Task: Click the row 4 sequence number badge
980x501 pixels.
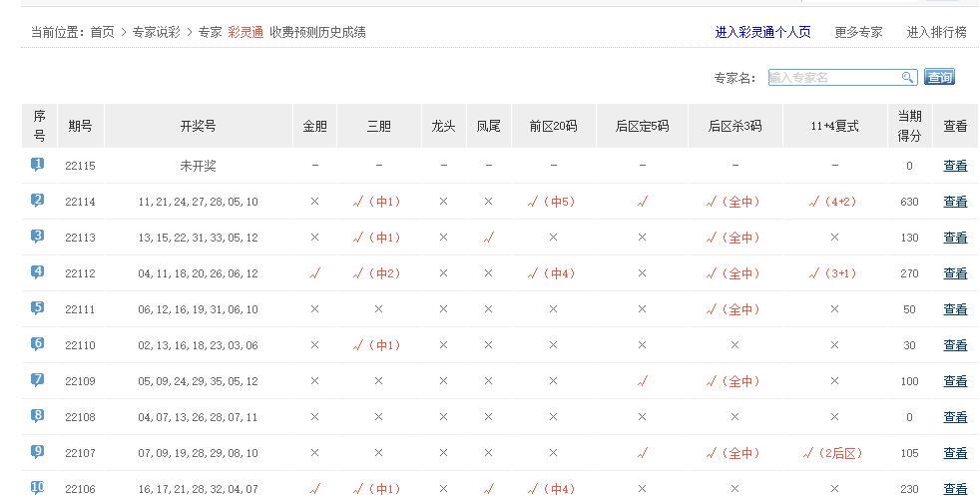Action: click(x=38, y=272)
